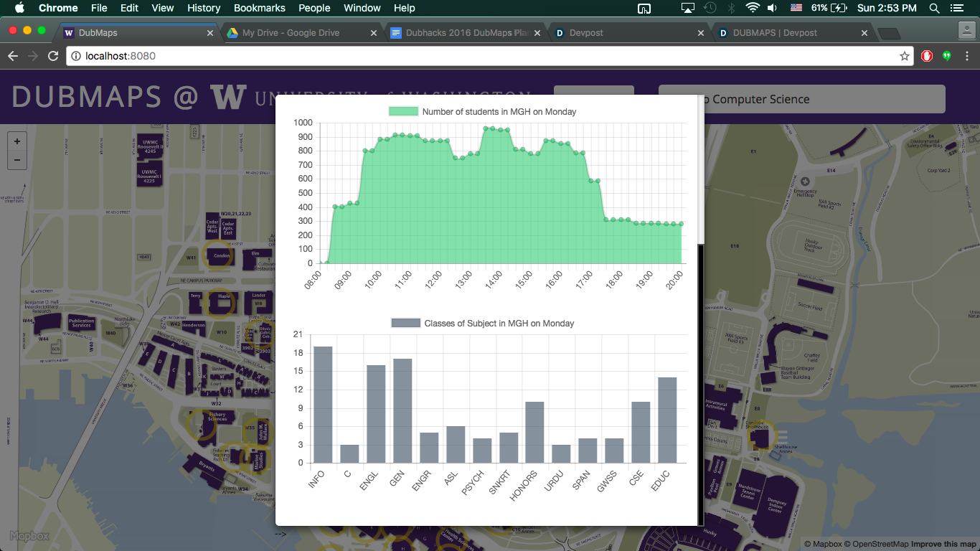Click the CSE bar in the chart
The width and height of the screenshot is (980, 551).
[x=641, y=433]
